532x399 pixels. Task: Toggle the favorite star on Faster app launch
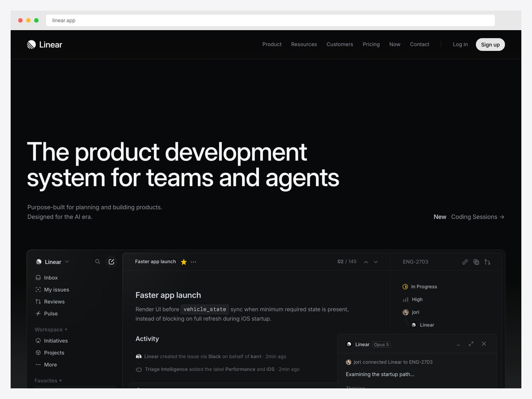click(x=184, y=262)
